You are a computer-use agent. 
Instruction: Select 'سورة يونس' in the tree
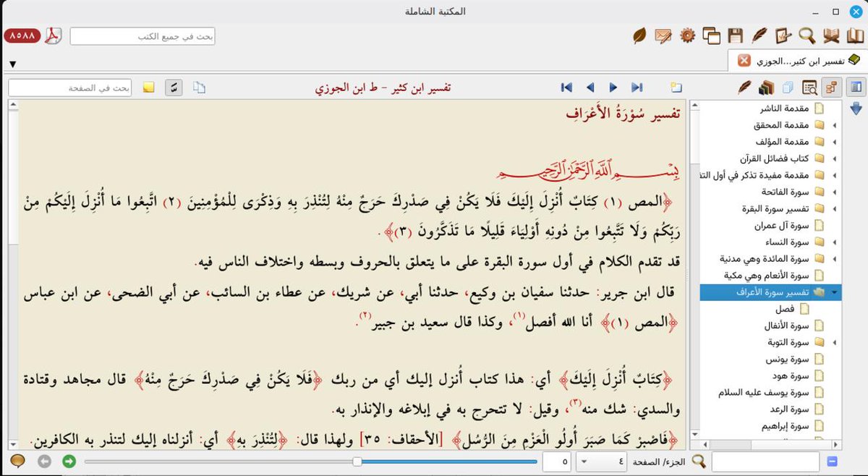(x=786, y=359)
